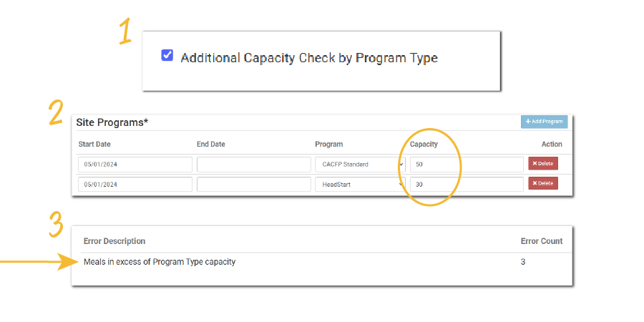Open the CACFP Standard program dropdown
Screen dimensions: 644x322
pos(360,164)
